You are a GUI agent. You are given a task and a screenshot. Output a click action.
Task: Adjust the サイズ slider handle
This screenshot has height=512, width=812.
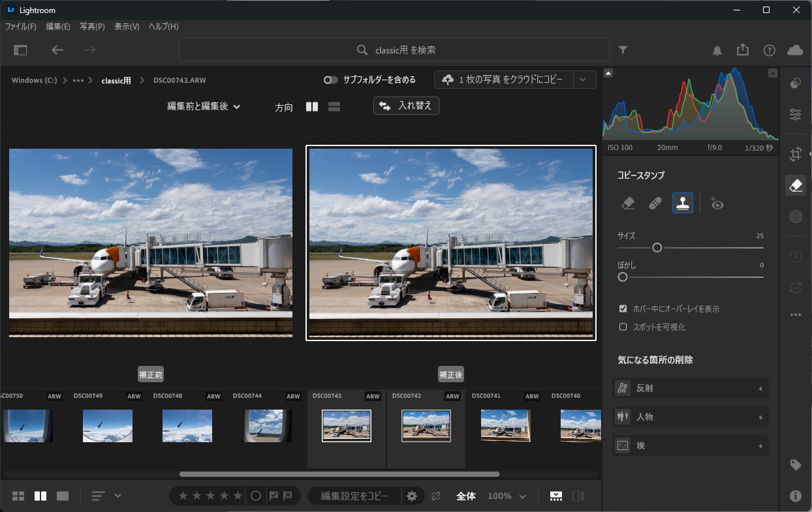click(x=657, y=248)
